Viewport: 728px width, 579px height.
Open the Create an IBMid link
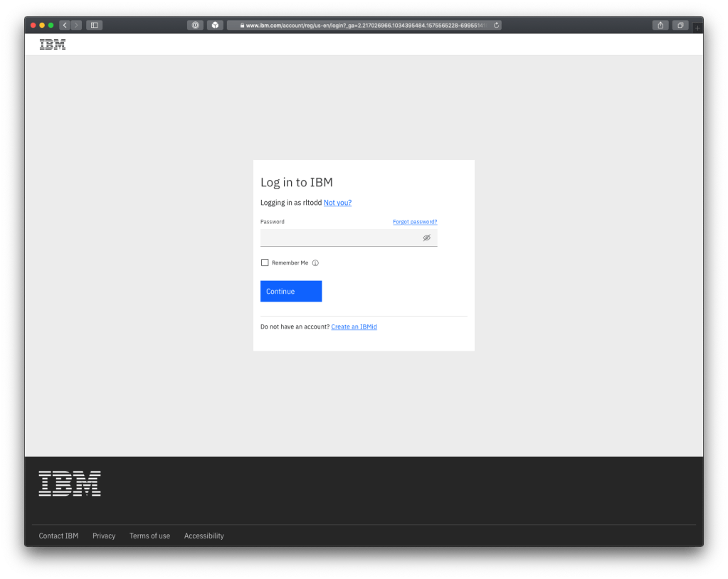[354, 327]
